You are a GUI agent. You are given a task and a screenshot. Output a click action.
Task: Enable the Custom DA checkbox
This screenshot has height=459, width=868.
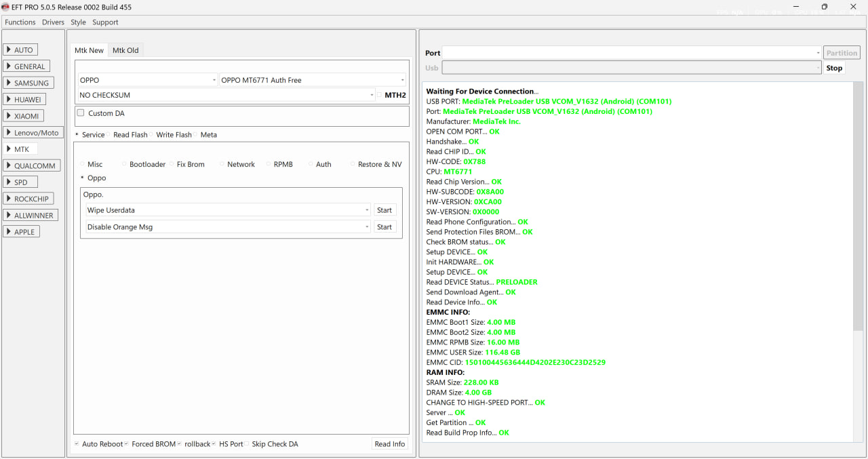click(x=81, y=113)
